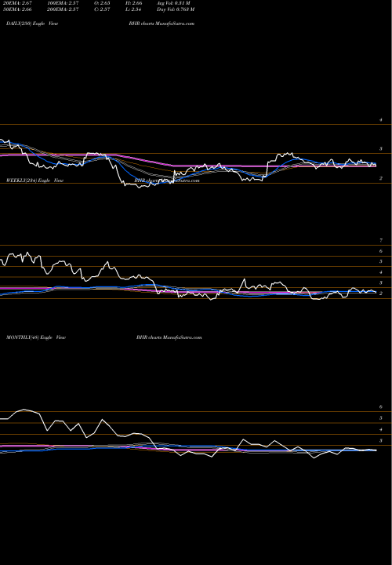Click price level 6 on monthly chart axis
The width and height of the screenshot is (392, 565).
(381, 406)
